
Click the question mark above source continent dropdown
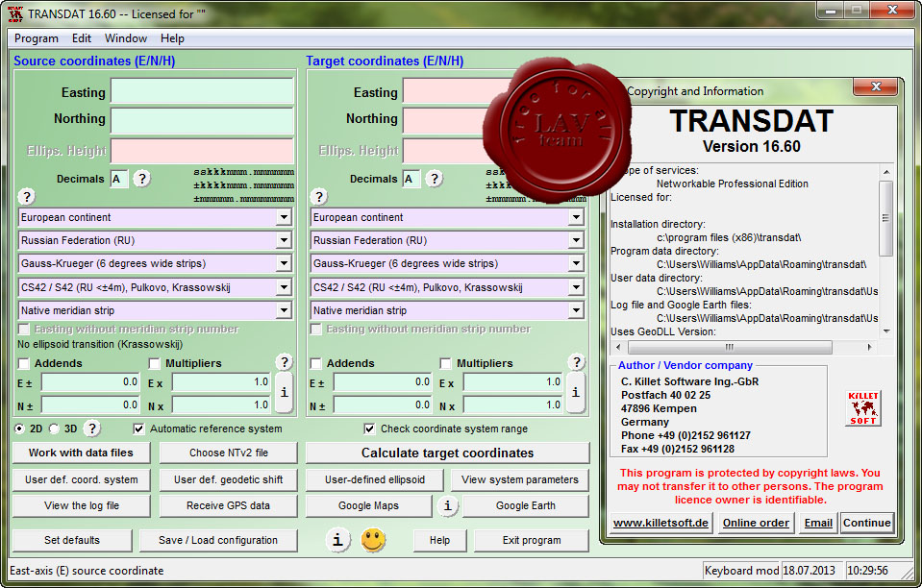pyautogui.click(x=27, y=196)
